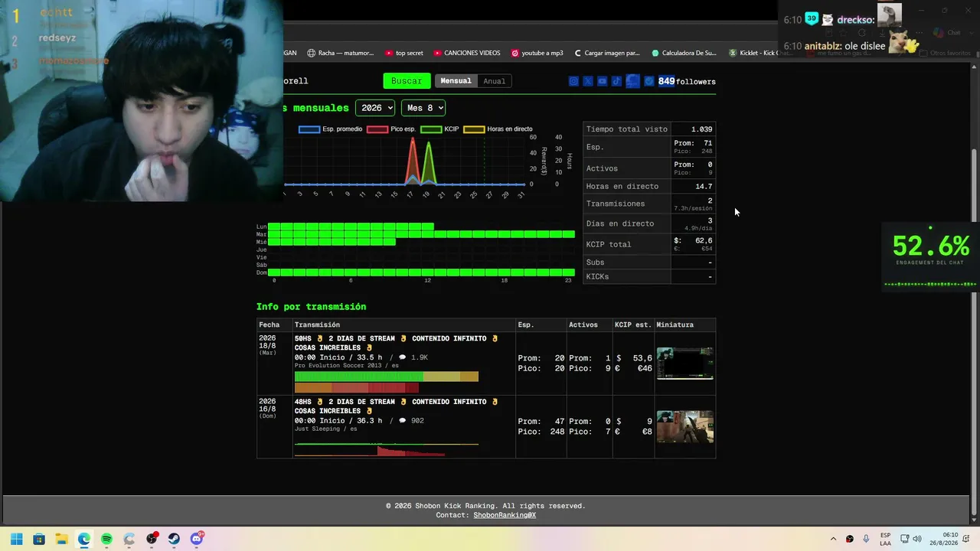Viewport: 980px width, 551px height.
Task: Open the 'top secret' bookmark
Action: pos(404,53)
